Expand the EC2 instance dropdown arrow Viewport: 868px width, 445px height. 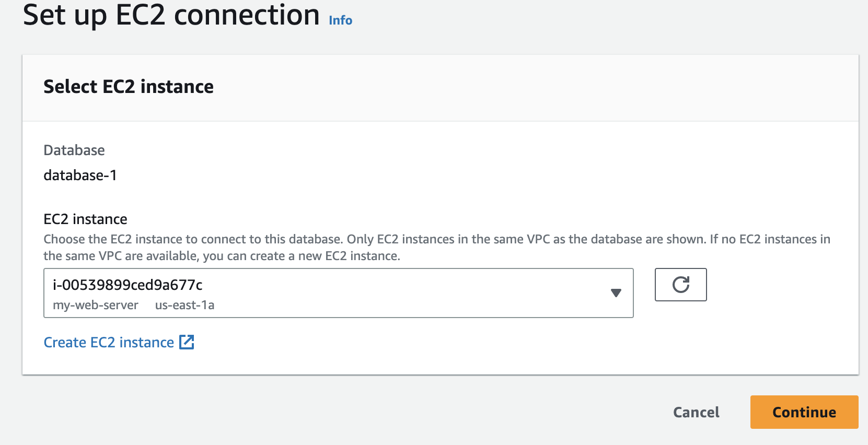616,293
